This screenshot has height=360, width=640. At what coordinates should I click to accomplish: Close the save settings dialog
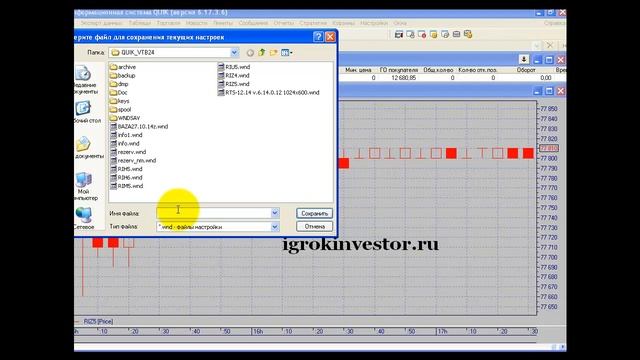pos(330,37)
